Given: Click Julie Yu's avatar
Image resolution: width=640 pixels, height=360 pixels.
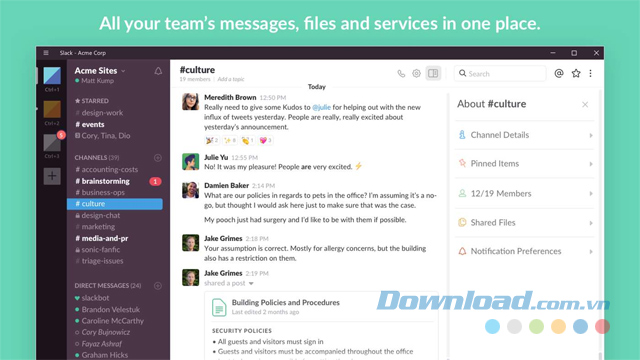Looking at the screenshot, I should click(x=191, y=162).
